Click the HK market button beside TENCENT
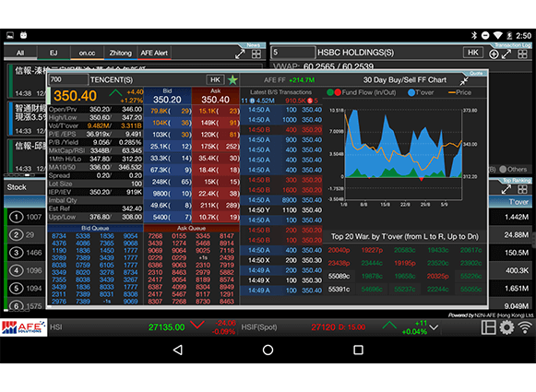This screenshot has width=536, height=392. pyautogui.click(x=215, y=79)
